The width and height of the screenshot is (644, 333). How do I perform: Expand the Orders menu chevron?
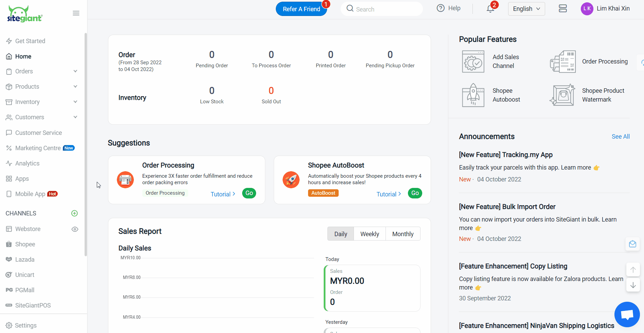75,71
